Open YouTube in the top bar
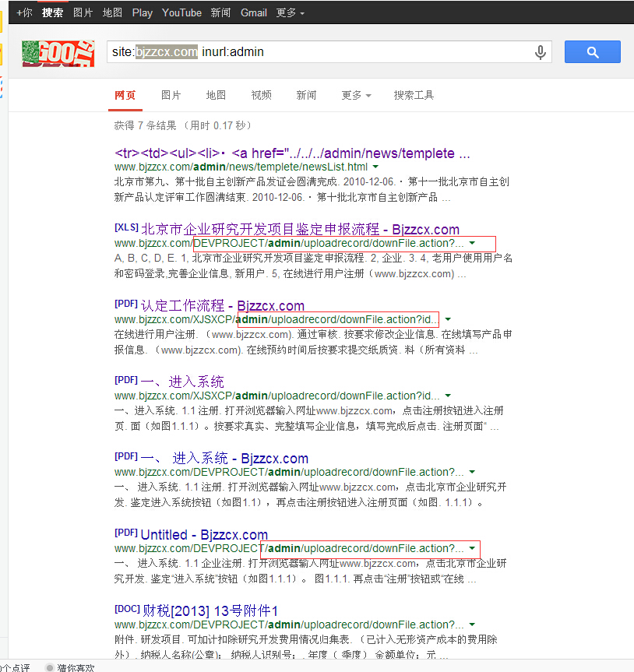634x672 pixels. point(181,13)
